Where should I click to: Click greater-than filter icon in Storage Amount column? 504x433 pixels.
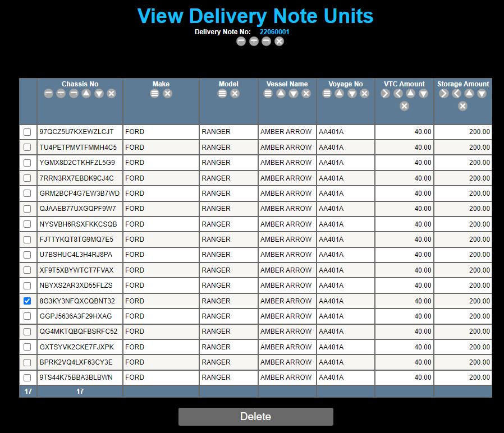tap(444, 94)
